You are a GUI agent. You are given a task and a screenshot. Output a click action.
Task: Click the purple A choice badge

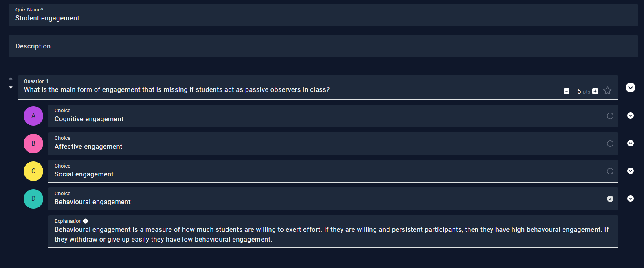coord(33,116)
